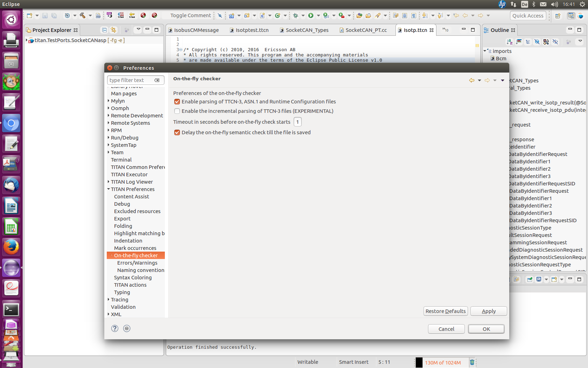Viewport: 588px width, 368px height.
Task: Click the Open Type folder icon
Action: click(x=359, y=15)
